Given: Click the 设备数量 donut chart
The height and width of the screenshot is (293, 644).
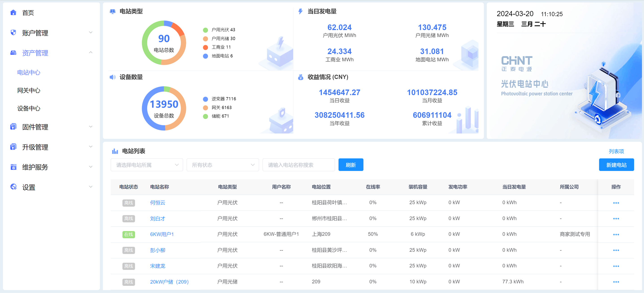Looking at the screenshot, I should 164,108.
